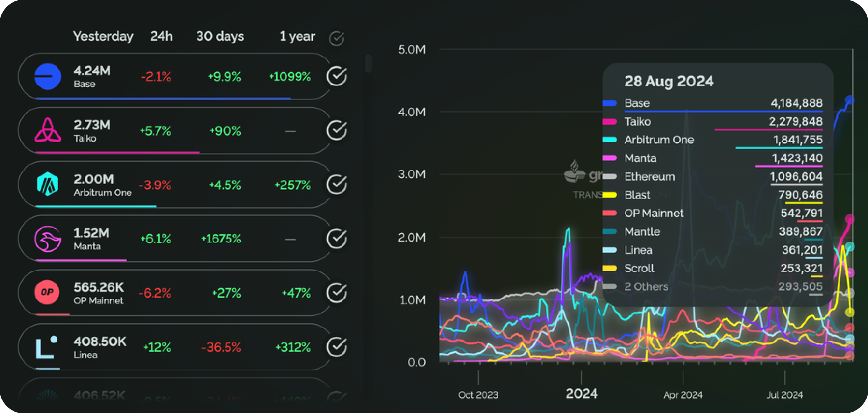Click the Arbitrum One logo icon
Viewport: 868px width, 413px height.
pos(48,184)
